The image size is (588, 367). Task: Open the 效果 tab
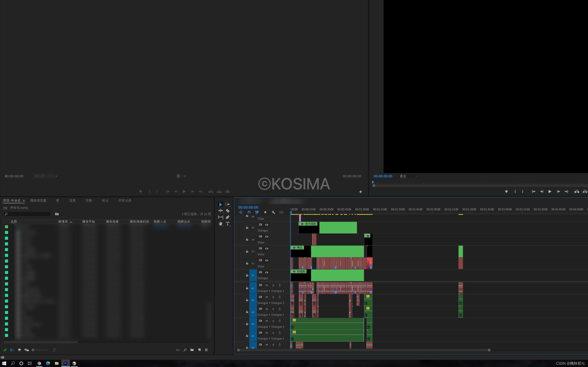[x=89, y=200]
